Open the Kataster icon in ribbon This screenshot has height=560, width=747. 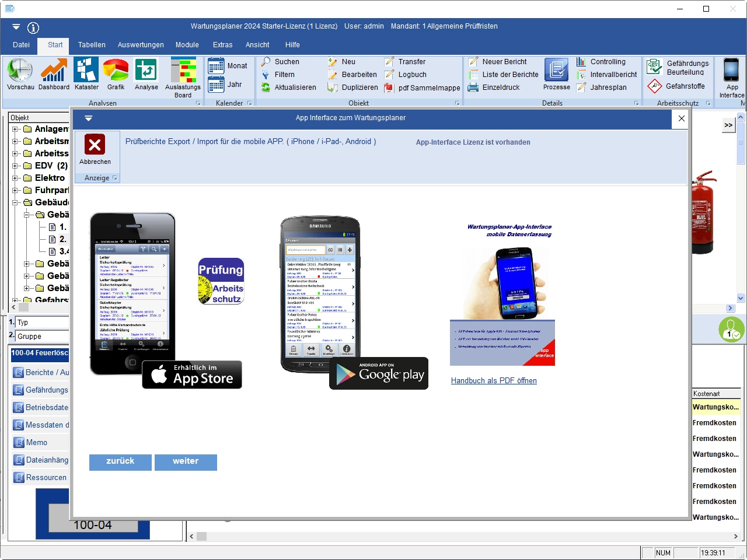[86, 70]
